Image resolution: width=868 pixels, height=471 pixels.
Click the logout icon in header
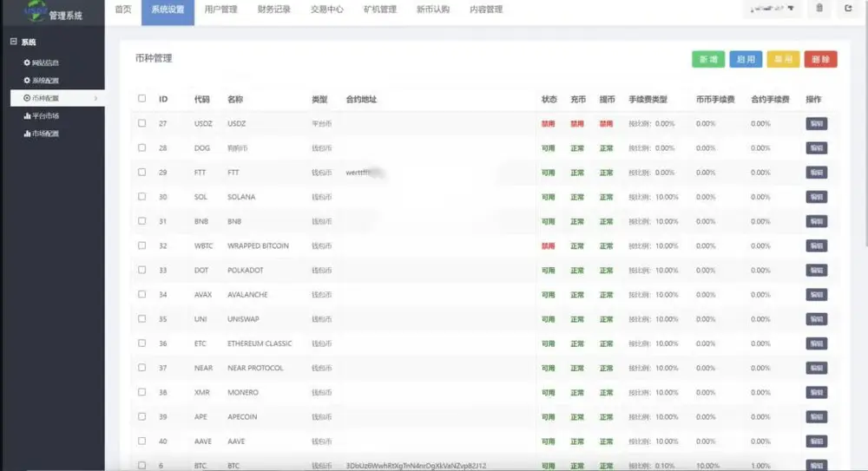click(848, 8)
